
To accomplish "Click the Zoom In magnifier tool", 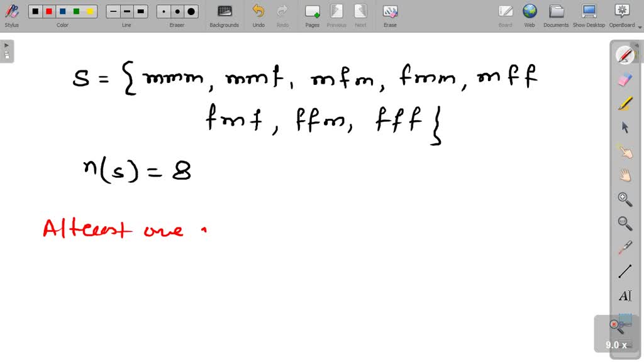I will (x=625, y=199).
